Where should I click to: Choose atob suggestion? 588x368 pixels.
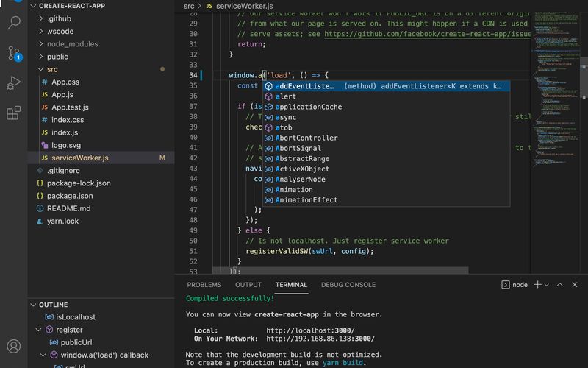point(387,127)
